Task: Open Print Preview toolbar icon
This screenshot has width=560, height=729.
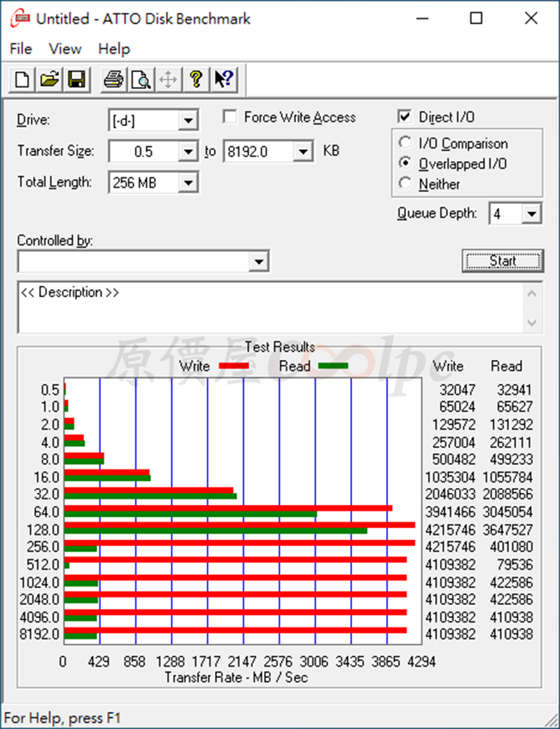Action: click(141, 80)
